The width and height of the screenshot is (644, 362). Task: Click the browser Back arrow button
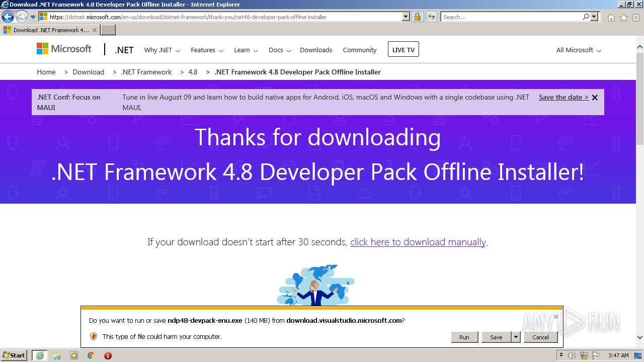pos(8,17)
